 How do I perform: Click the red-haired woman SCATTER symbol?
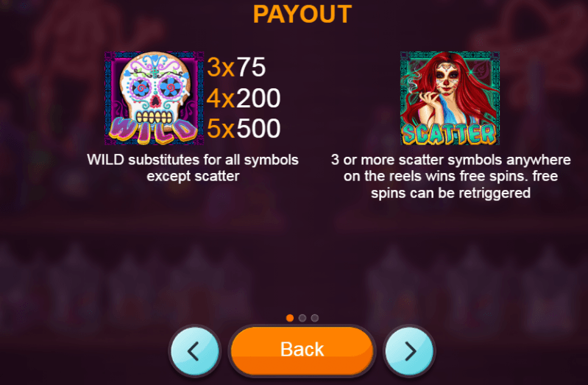[450, 98]
